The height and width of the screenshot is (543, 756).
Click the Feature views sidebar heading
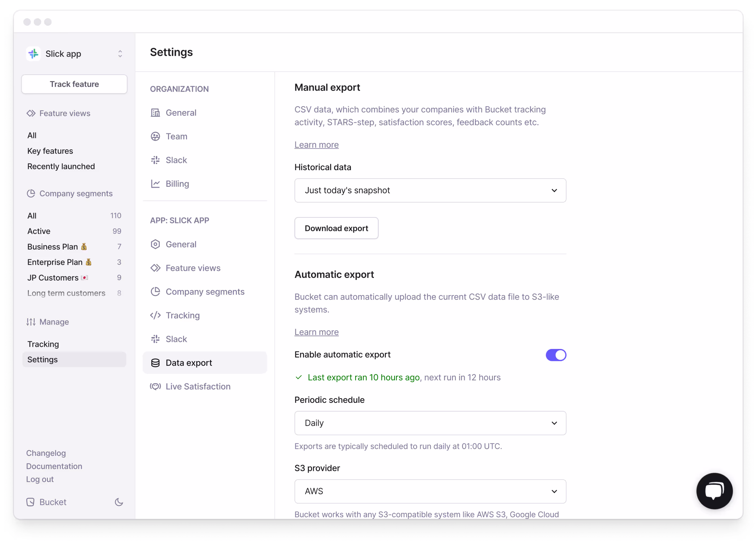coord(65,113)
